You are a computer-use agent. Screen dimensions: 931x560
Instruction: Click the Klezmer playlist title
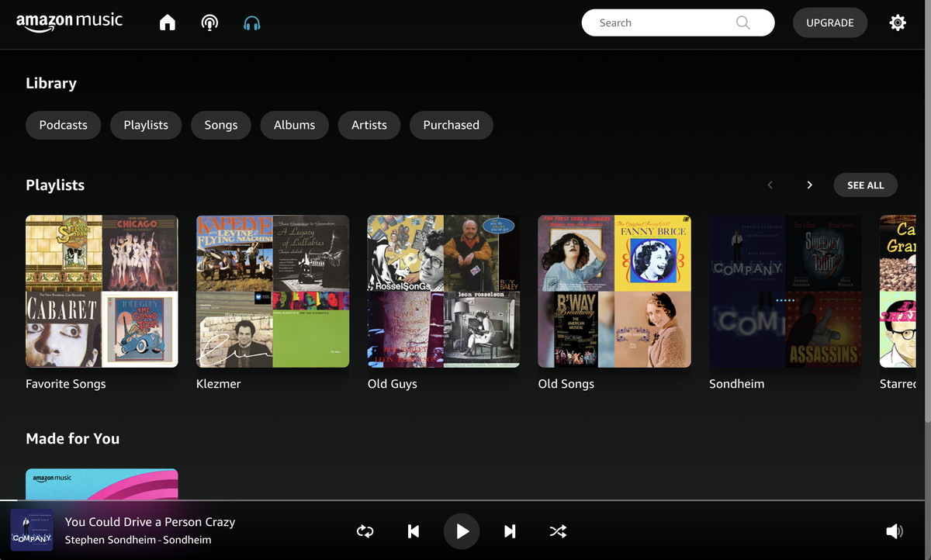[219, 384]
